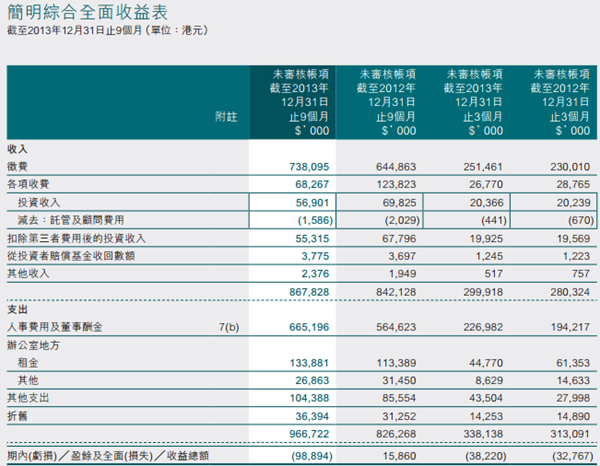Click the income total 867,828
Viewport: 600px width, 466px height.
click(293, 291)
